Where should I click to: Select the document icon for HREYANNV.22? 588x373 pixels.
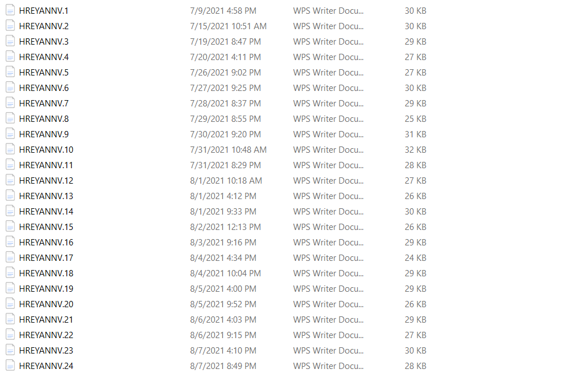point(10,335)
